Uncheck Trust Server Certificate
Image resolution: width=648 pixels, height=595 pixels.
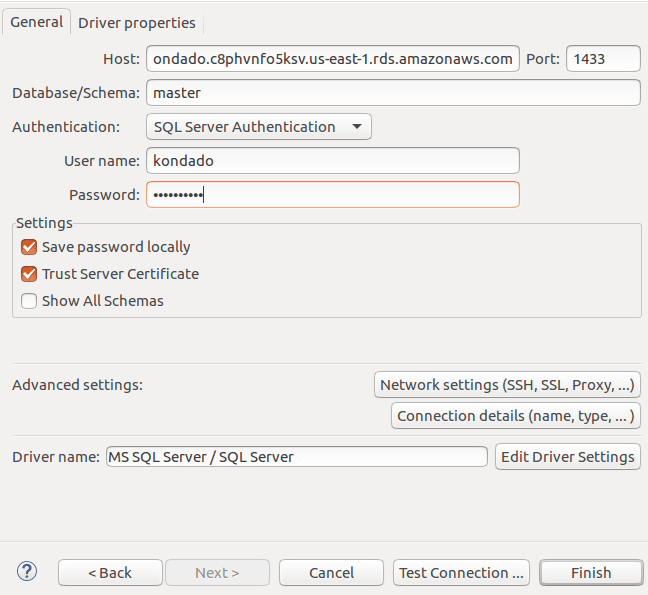(x=29, y=274)
